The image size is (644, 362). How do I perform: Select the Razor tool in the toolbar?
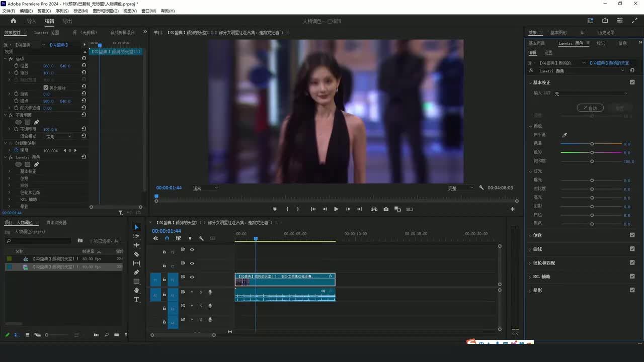[x=136, y=254]
